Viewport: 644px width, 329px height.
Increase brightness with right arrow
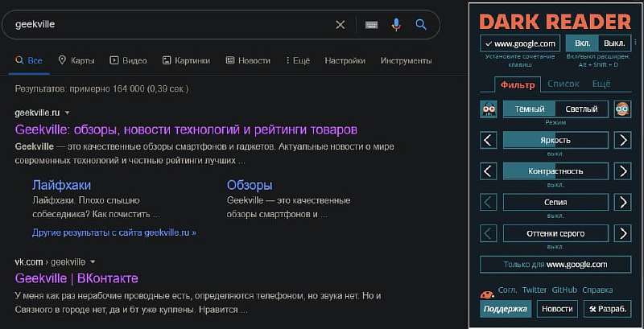click(x=621, y=141)
